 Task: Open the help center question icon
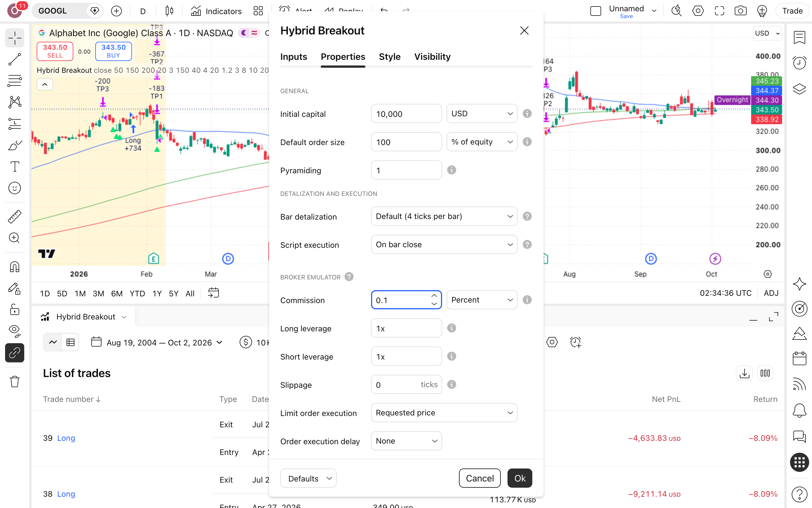pyautogui.click(x=799, y=494)
